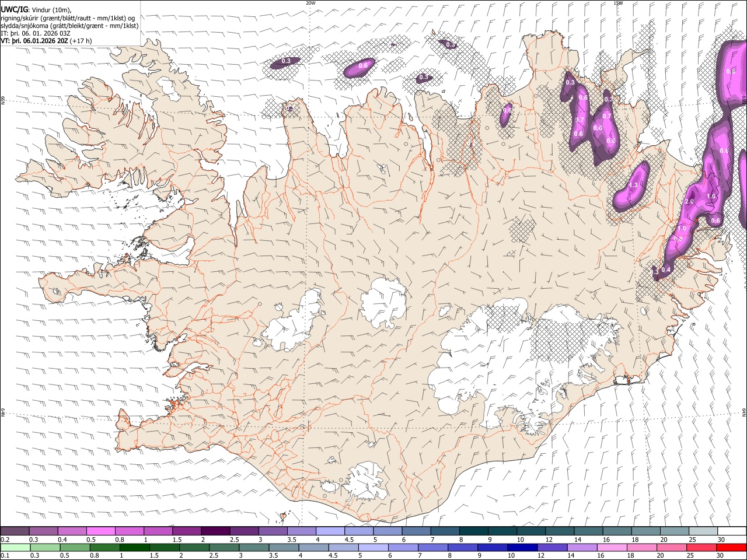Select darkest green lower swatch starting at 1
The height and width of the screenshot is (560, 747).
pos(134,547)
